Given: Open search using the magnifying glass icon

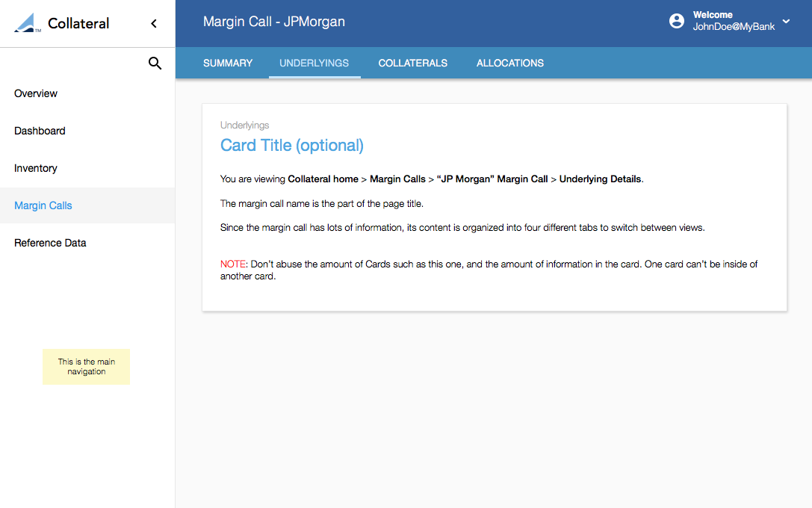Looking at the screenshot, I should 155,63.
